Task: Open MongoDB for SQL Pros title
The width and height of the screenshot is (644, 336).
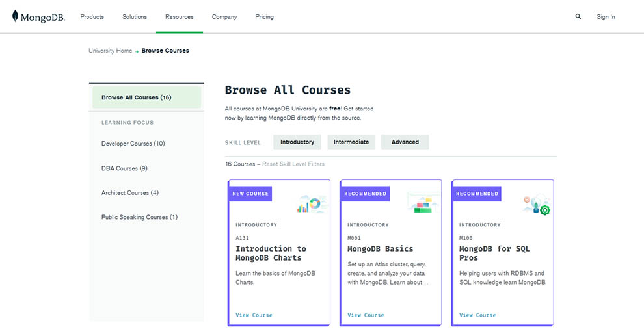Action: 494,253
